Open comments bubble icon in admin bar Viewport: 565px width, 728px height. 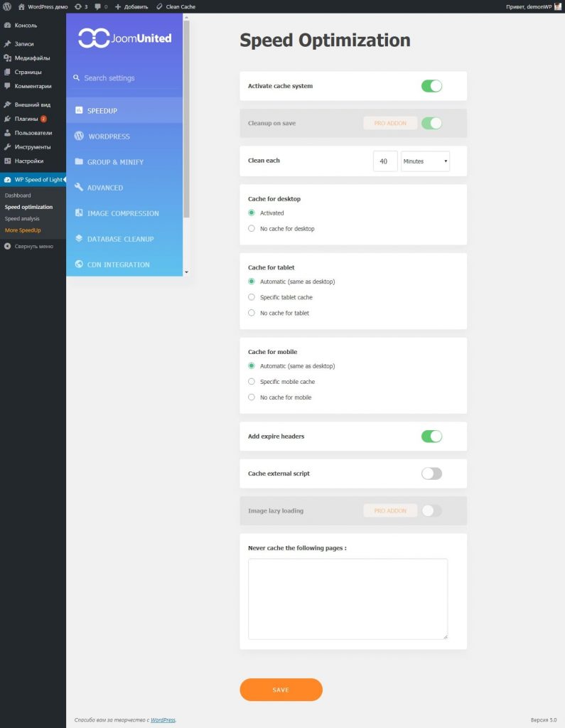point(97,6)
